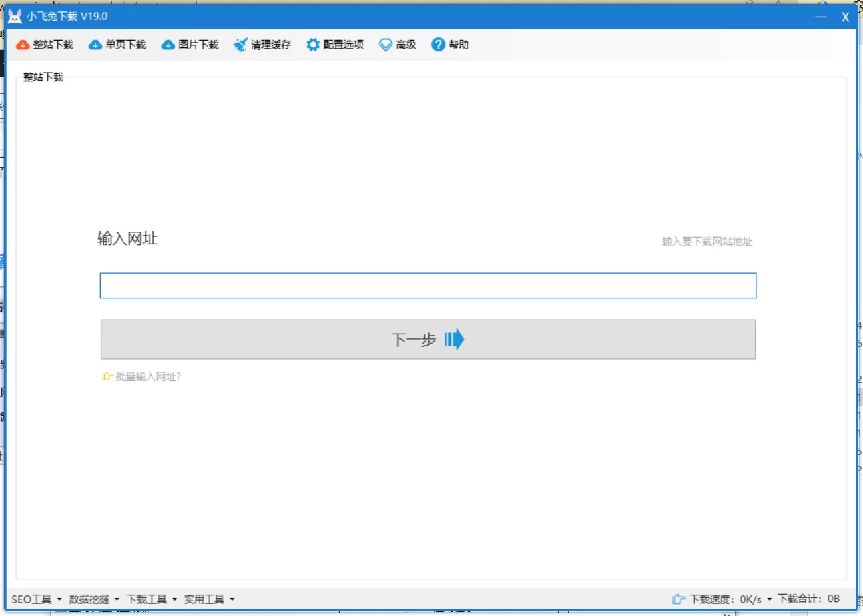Click the 批量输入网址? link
The height and width of the screenshot is (616, 863).
[x=148, y=376]
